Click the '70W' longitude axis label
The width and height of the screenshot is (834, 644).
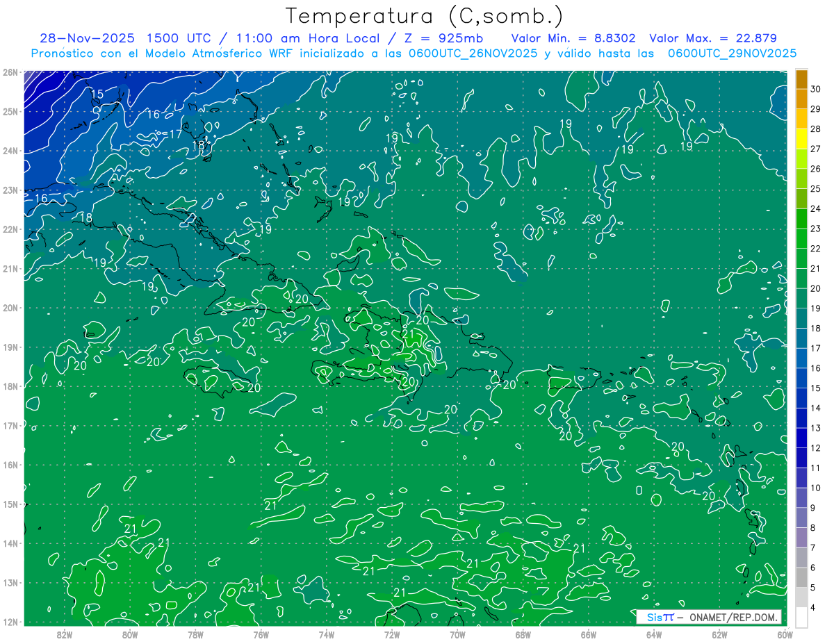(x=457, y=635)
